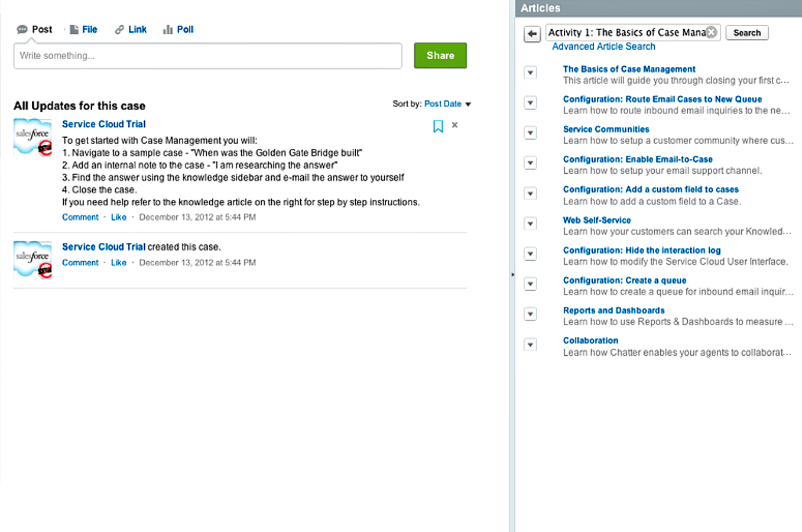Image resolution: width=802 pixels, height=532 pixels.
Task: Open Configuration: Add a custom field to cases
Action: pos(651,190)
